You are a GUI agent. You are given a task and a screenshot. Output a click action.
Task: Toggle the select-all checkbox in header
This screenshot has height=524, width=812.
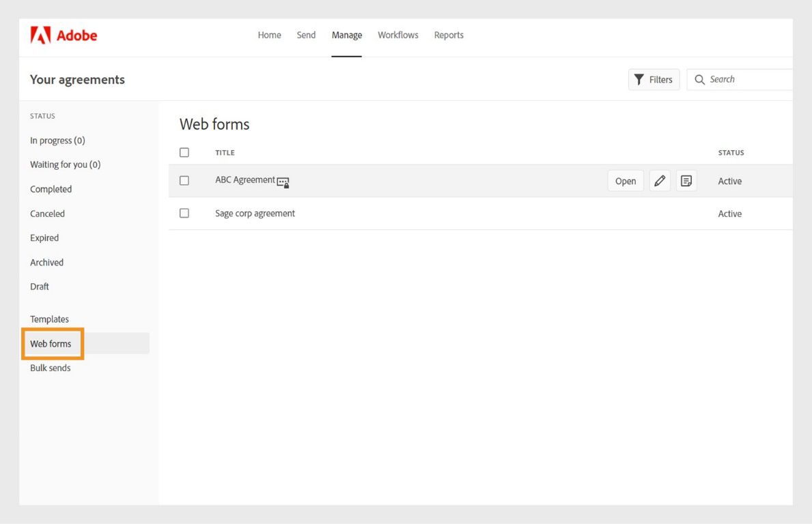[184, 153]
